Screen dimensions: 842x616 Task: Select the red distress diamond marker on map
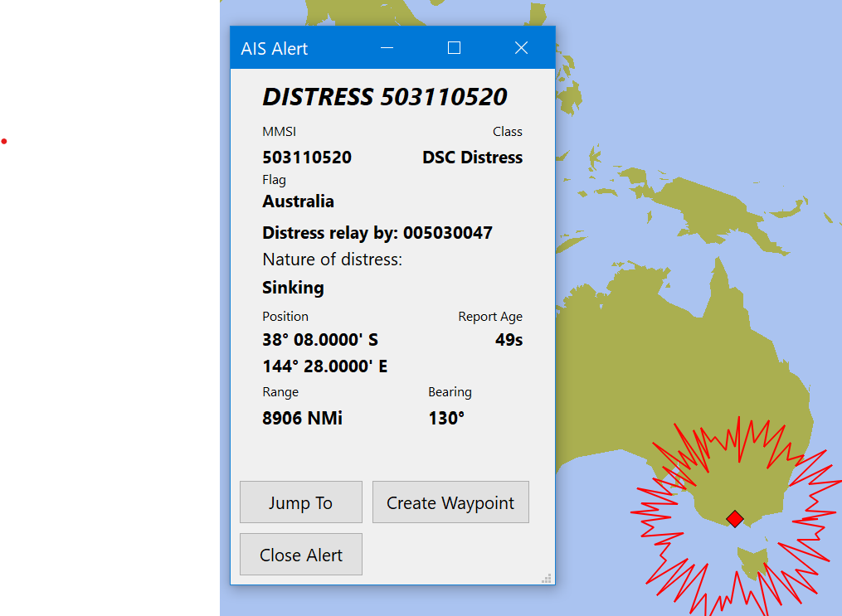tap(733, 518)
